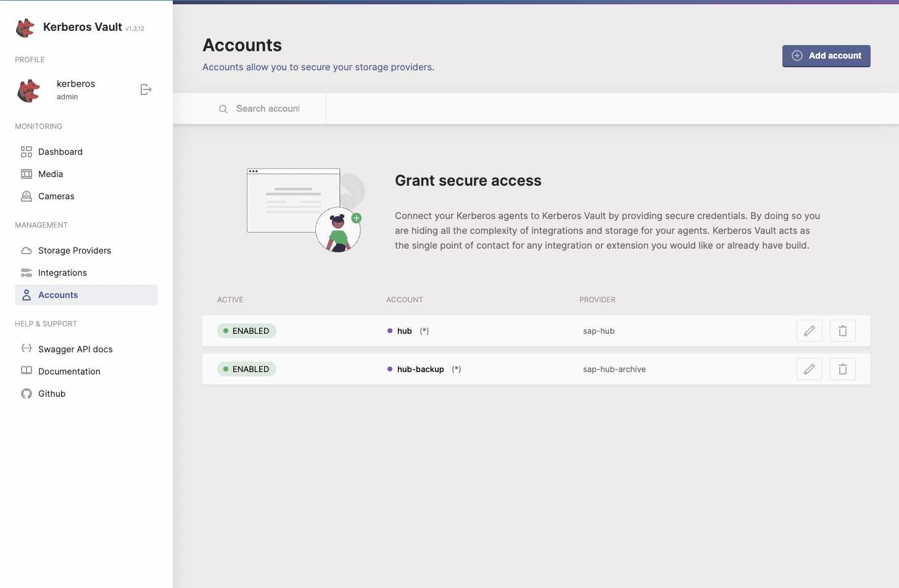Edit the hub account with the pencil icon

pos(809,330)
